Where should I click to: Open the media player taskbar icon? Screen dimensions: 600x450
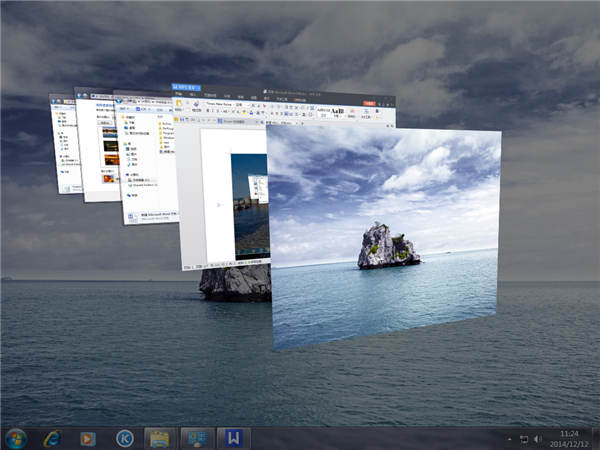click(x=88, y=439)
